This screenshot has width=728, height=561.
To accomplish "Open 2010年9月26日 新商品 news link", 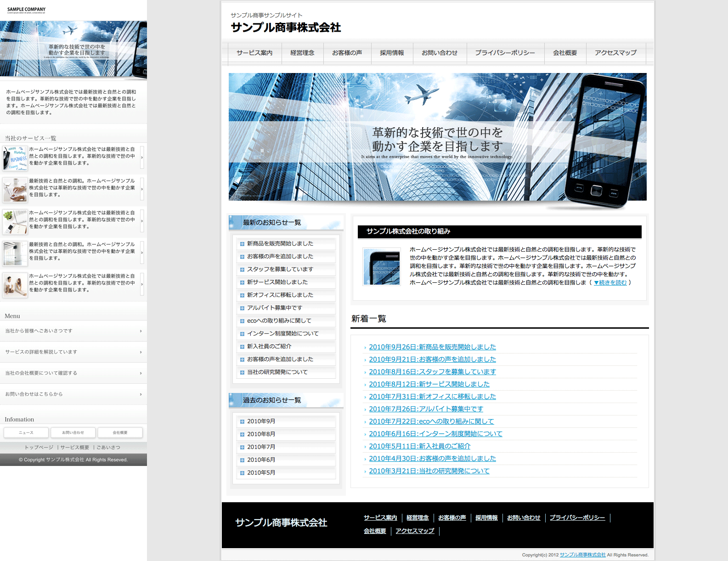I will pyautogui.click(x=432, y=347).
